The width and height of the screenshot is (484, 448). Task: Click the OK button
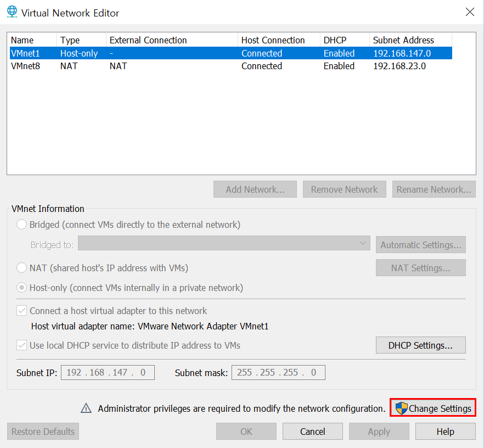click(x=246, y=432)
